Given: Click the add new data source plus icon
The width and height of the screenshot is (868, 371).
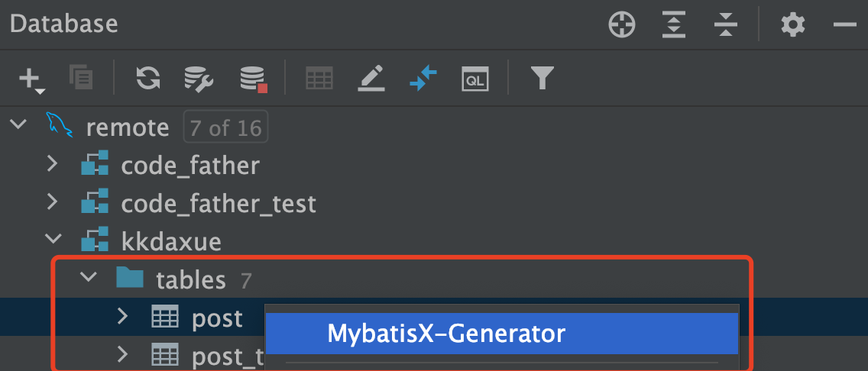Looking at the screenshot, I should tap(29, 78).
